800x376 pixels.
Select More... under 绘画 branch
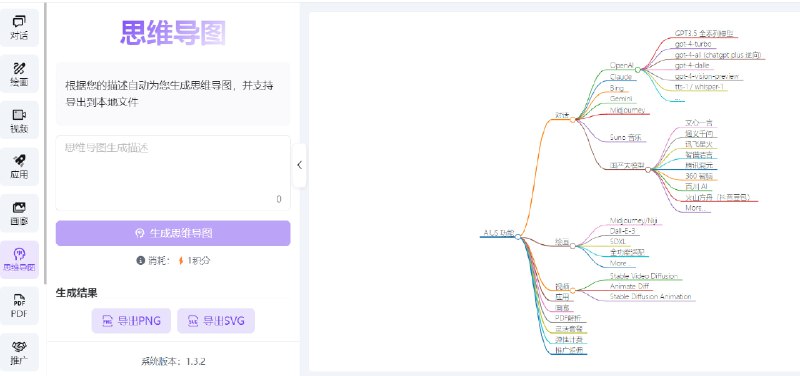[x=619, y=263]
